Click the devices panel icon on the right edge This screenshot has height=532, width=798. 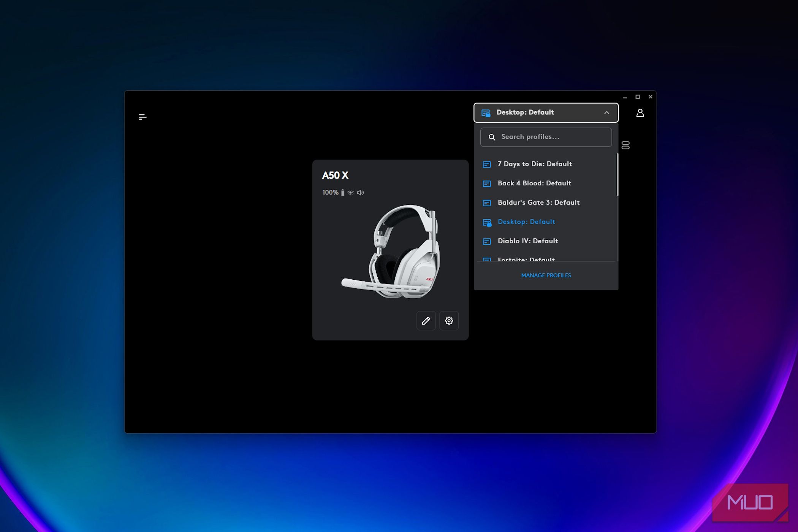coord(625,145)
